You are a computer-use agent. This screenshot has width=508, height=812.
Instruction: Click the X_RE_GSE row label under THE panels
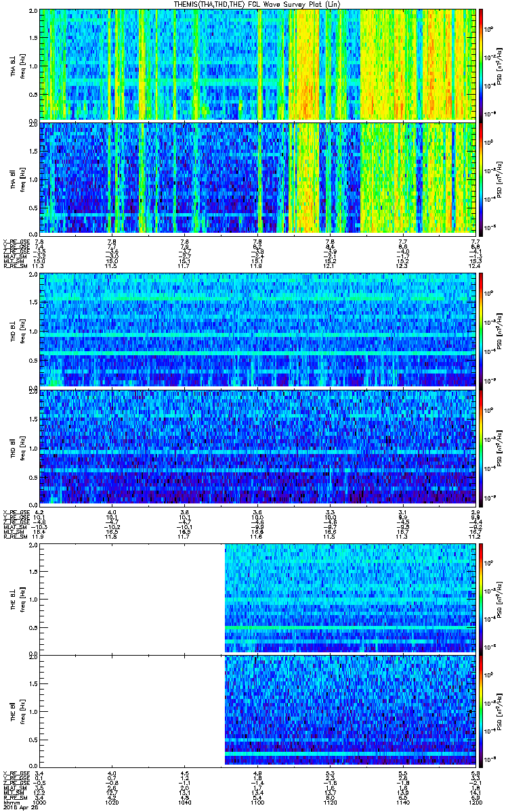[16, 773]
